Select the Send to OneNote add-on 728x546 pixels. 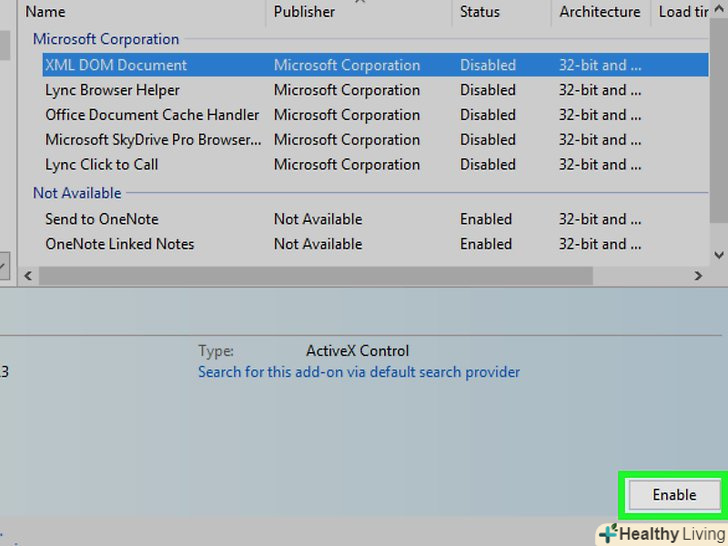click(x=101, y=219)
